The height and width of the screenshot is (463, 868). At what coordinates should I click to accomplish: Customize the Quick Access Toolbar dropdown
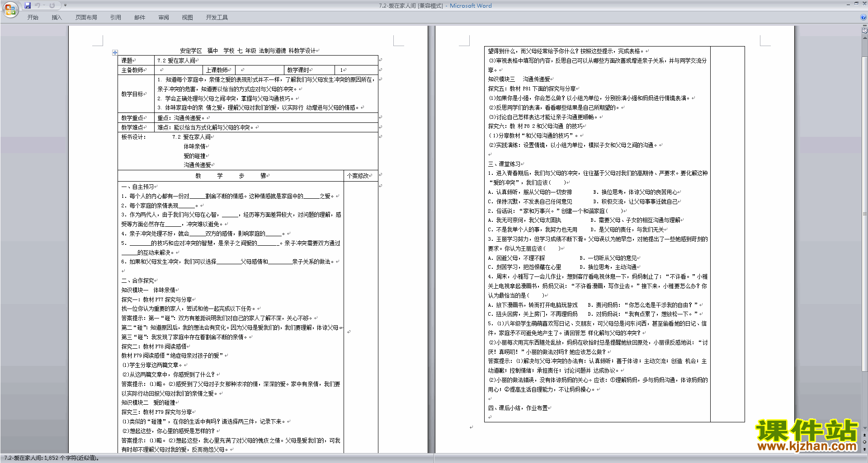coord(65,5)
